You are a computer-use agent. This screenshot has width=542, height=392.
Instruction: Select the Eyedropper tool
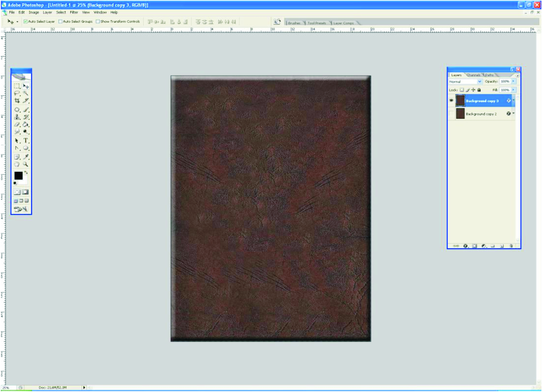(x=26, y=157)
